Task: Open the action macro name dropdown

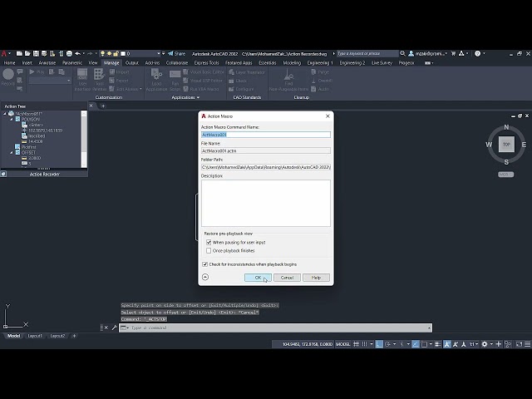Action: (69, 81)
